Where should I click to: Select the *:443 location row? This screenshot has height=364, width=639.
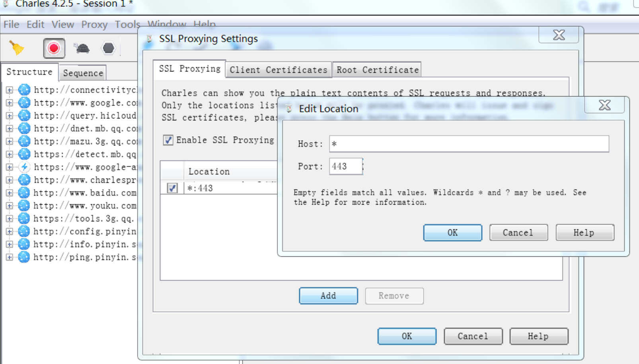tap(219, 188)
